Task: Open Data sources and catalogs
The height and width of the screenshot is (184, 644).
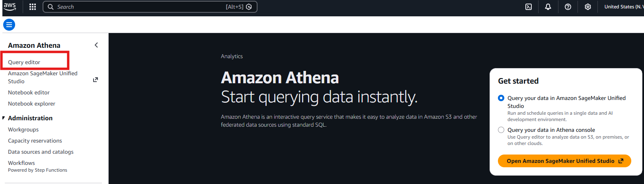Action: (41, 152)
